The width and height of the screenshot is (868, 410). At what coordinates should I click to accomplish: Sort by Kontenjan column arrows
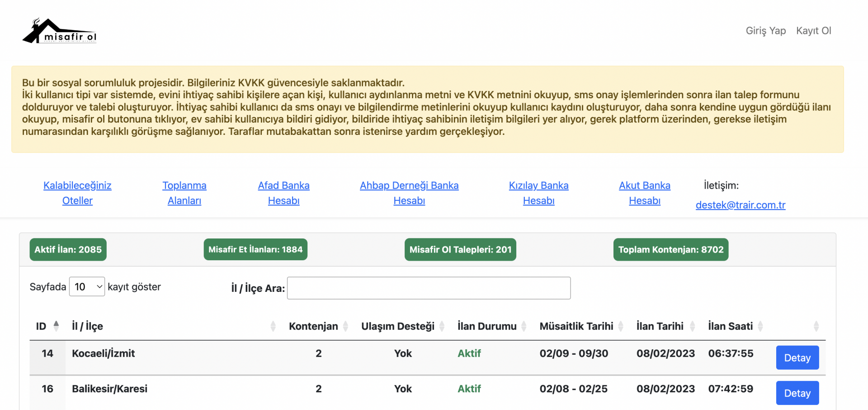pyautogui.click(x=346, y=326)
